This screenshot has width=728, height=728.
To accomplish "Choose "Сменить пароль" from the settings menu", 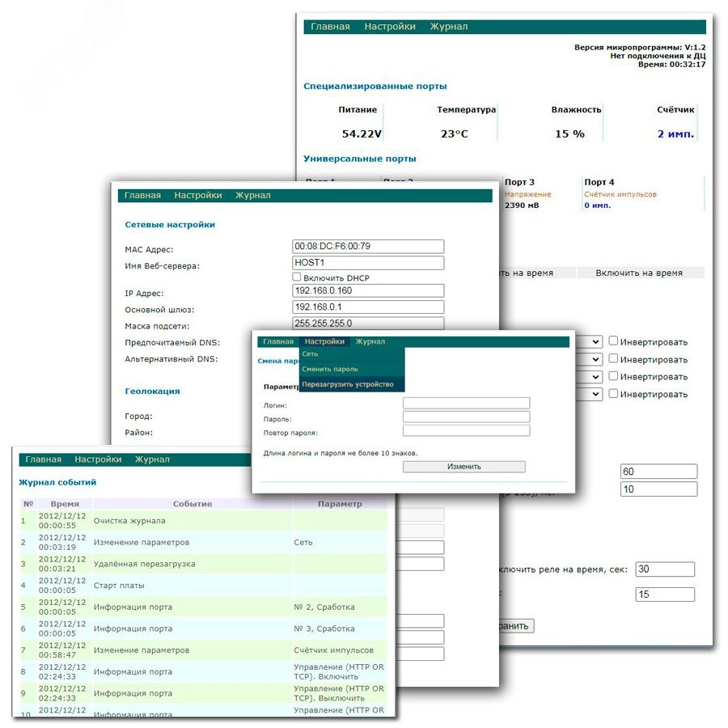I will (x=329, y=369).
